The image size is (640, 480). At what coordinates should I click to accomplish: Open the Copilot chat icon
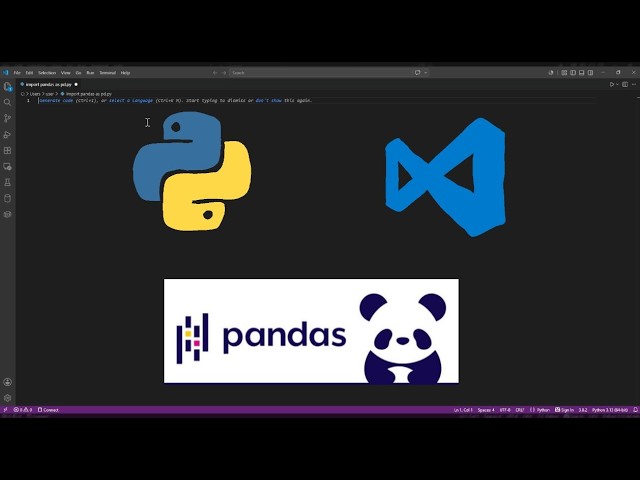click(x=418, y=73)
